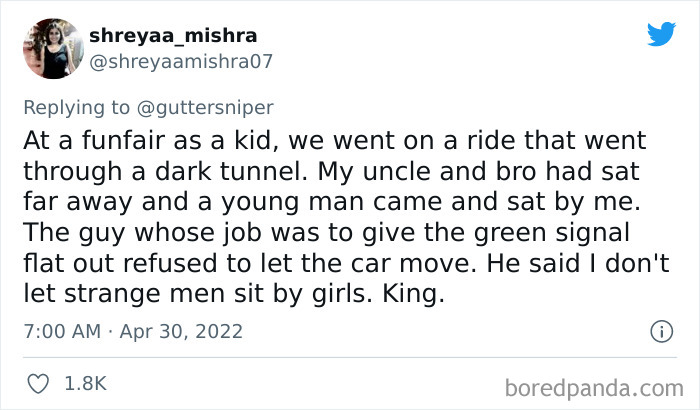Click the 1.8K likes count
Image resolution: width=700 pixels, height=410 pixels.
(x=87, y=383)
